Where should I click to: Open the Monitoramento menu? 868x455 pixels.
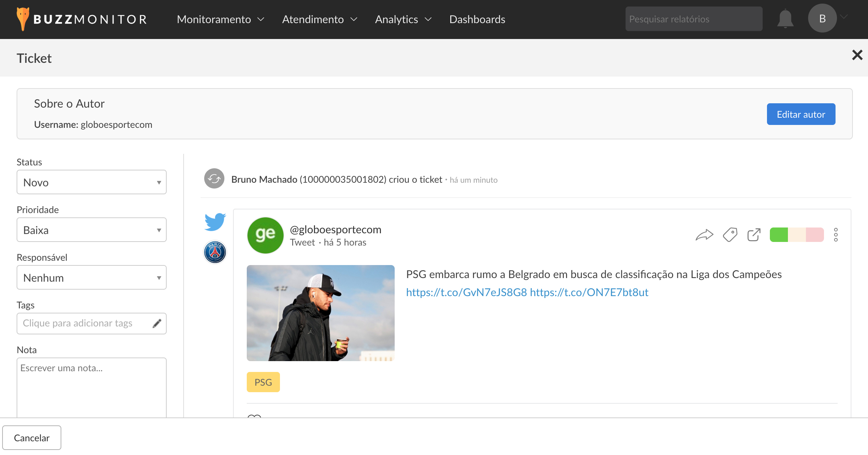[x=220, y=19]
